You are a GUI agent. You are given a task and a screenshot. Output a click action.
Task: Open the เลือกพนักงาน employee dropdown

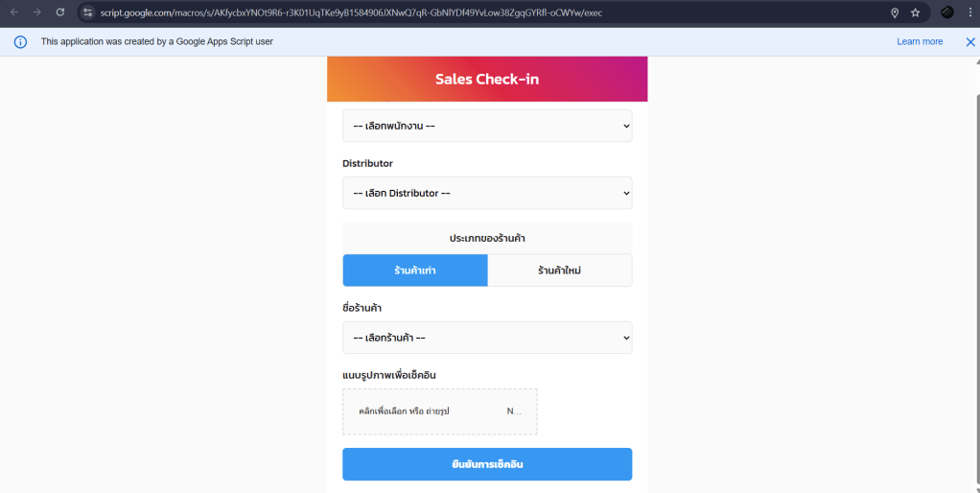point(487,126)
